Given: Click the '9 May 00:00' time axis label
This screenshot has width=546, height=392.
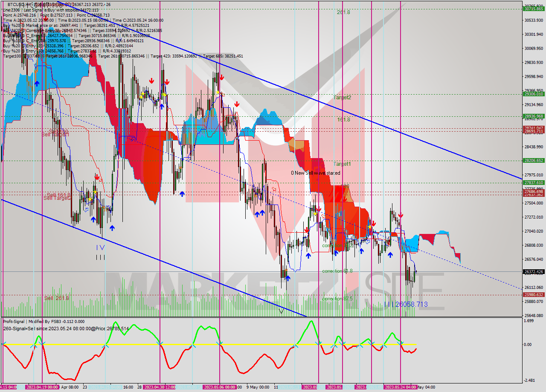Looking at the screenshot, I should click(258, 387).
